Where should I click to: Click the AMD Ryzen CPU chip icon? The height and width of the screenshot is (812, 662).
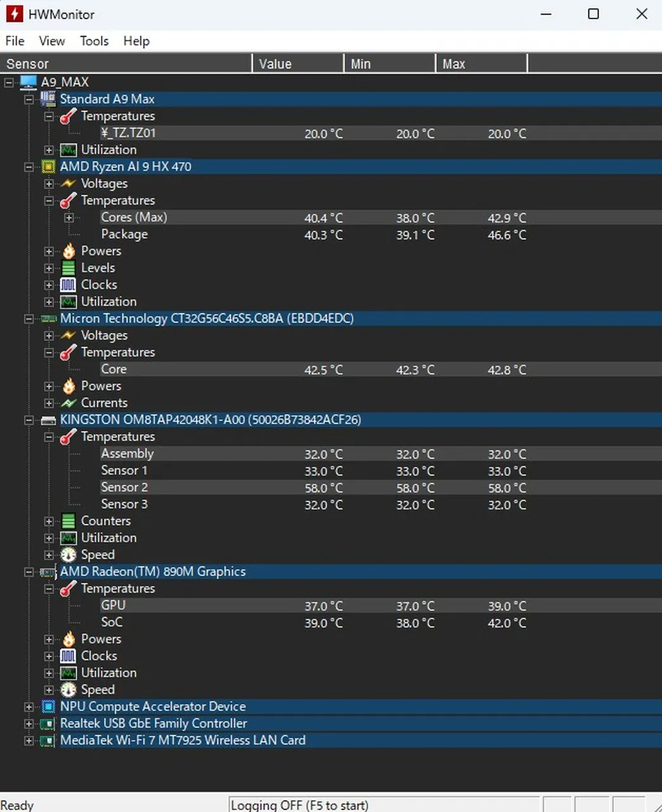pyautogui.click(x=48, y=167)
